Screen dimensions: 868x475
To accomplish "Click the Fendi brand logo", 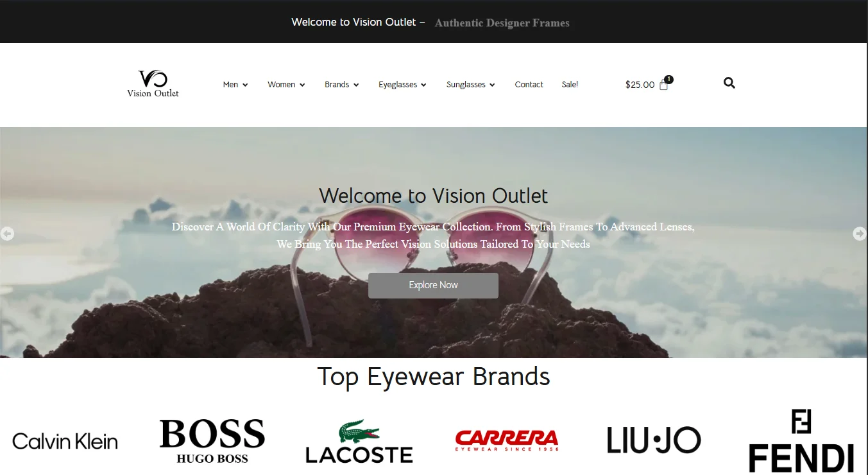I will (x=801, y=441).
